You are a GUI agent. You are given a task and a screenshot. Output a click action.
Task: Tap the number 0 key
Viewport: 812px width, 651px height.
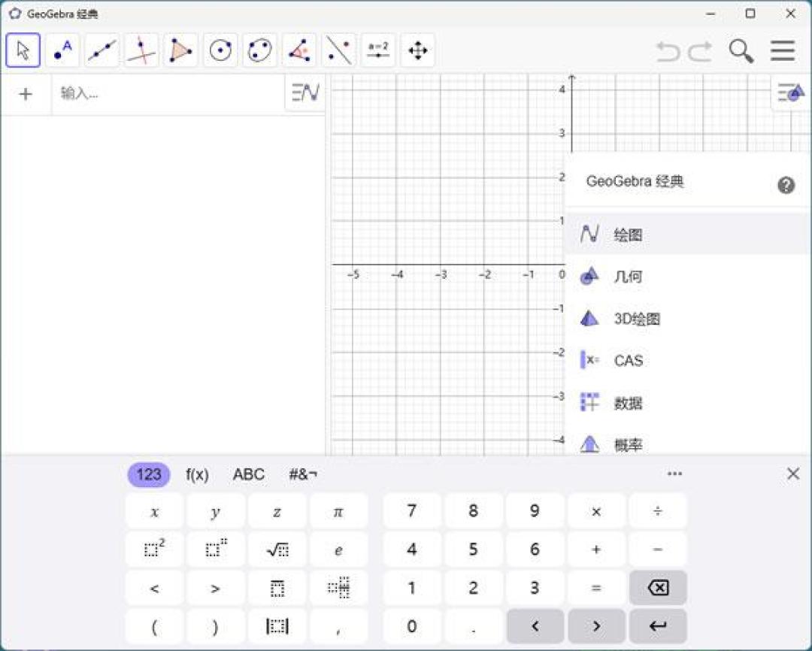pos(412,626)
